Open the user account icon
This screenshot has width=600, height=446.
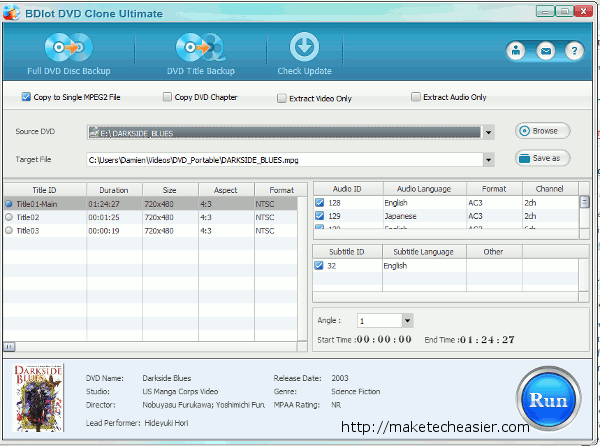tap(516, 50)
